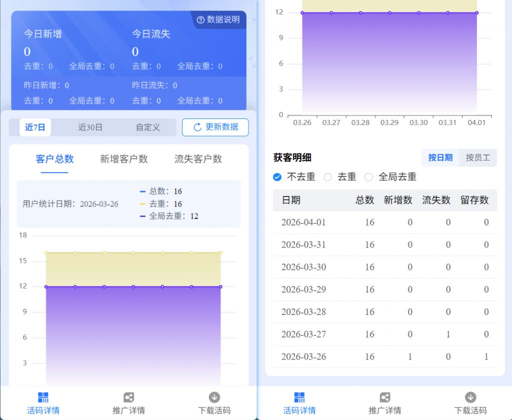Open the 自定义 date range option
This screenshot has height=420, width=512.
tap(146, 127)
